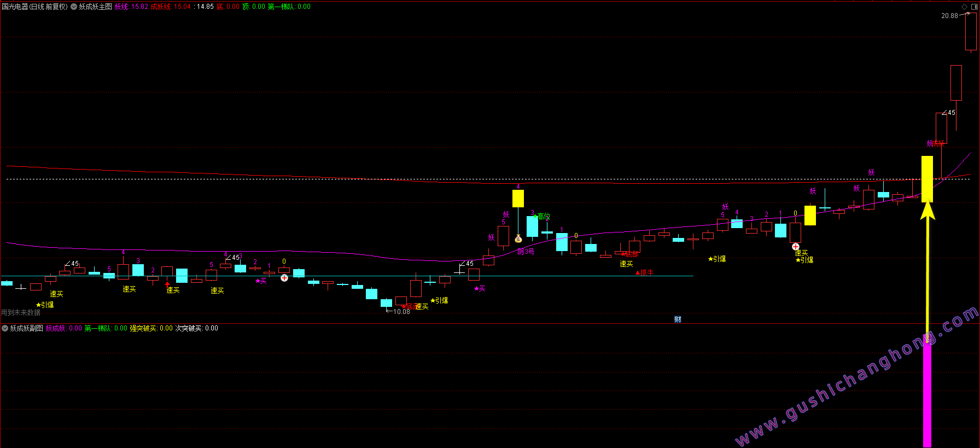Click the 成妖线: 15.04 value
Viewport: 980px width, 448px height.
click(171, 7)
